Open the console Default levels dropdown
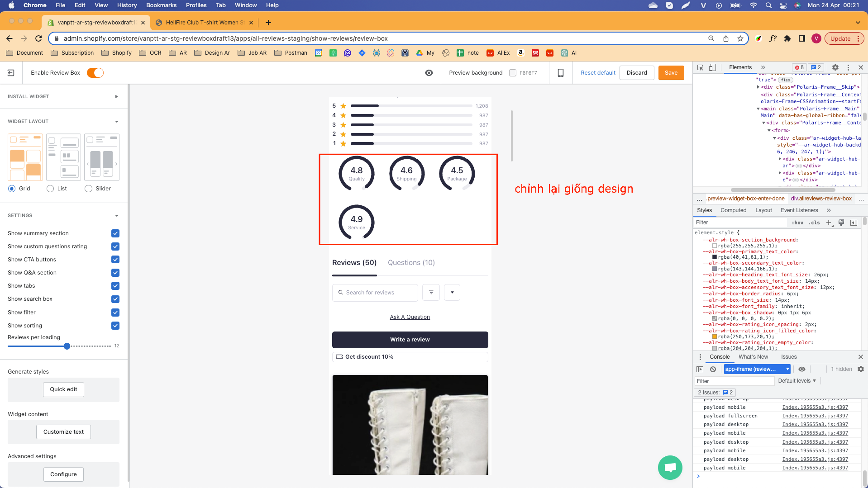This screenshot has height=488, width=868. click(x=796, y=381)
